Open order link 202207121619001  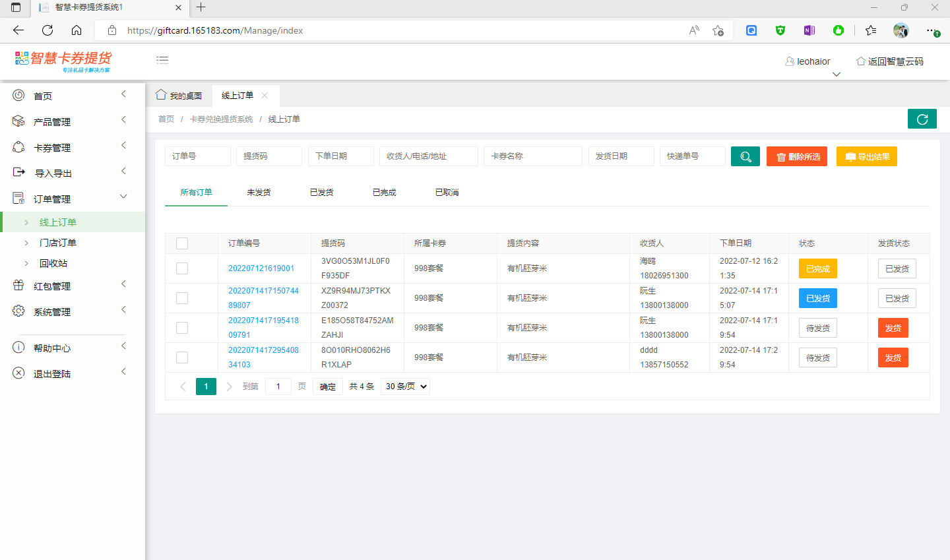tap(261, 268)
